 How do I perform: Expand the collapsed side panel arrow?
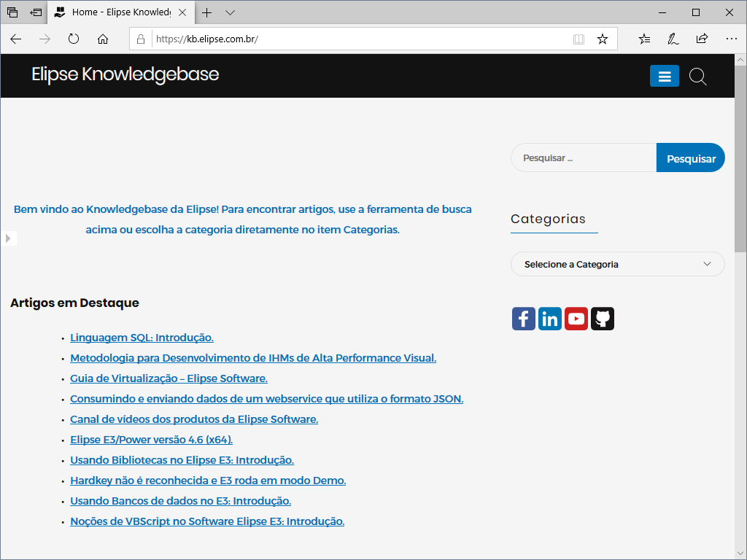tap(8, 238)
